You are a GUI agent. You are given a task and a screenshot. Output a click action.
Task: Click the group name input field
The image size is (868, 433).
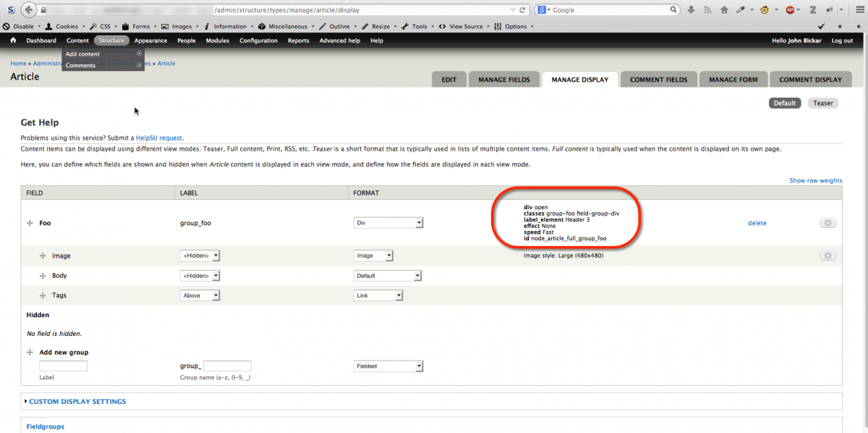click(227, 366)
